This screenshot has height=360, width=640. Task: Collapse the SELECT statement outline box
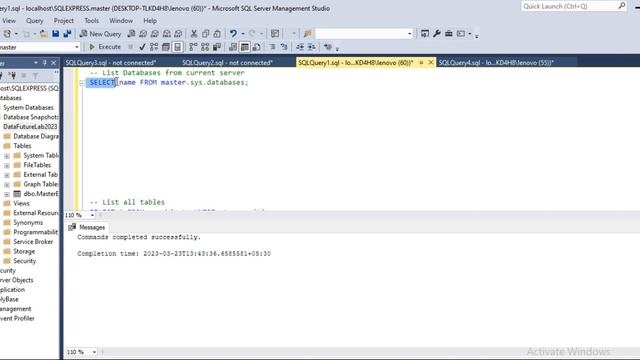coord(82,83)
